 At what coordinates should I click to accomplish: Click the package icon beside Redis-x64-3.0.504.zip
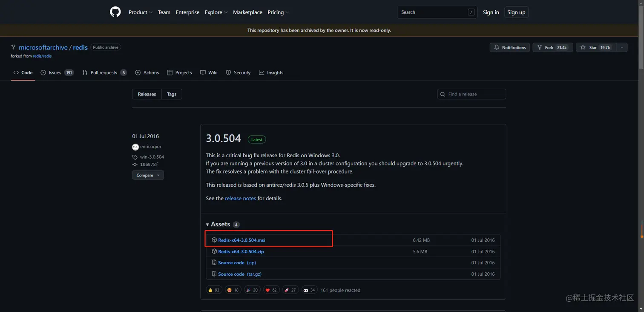(214, 251)
